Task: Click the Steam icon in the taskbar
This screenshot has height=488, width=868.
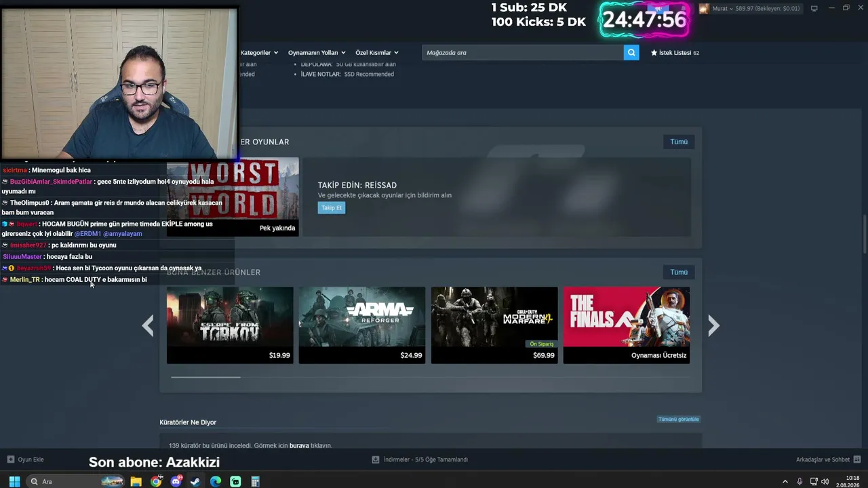Action: coord(195,481)
